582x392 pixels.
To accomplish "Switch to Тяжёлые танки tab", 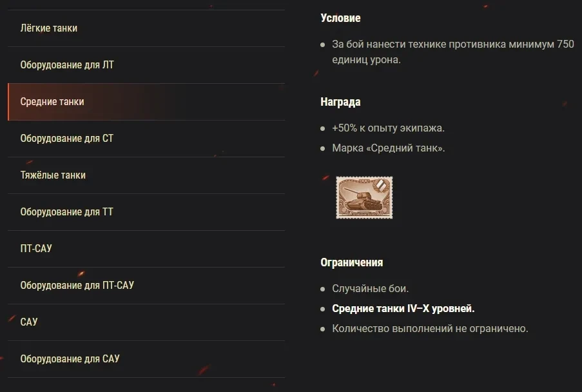I will click(53, 175).
